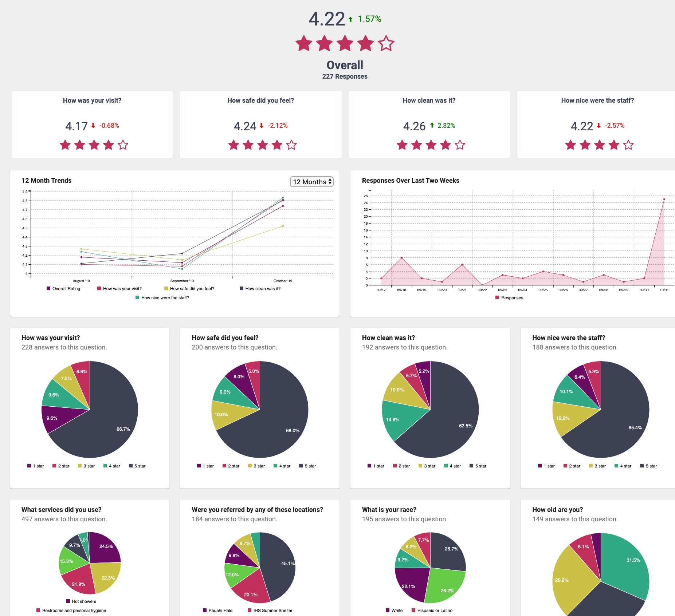Click the red down arrow next to -0.68%

[93, 126]
